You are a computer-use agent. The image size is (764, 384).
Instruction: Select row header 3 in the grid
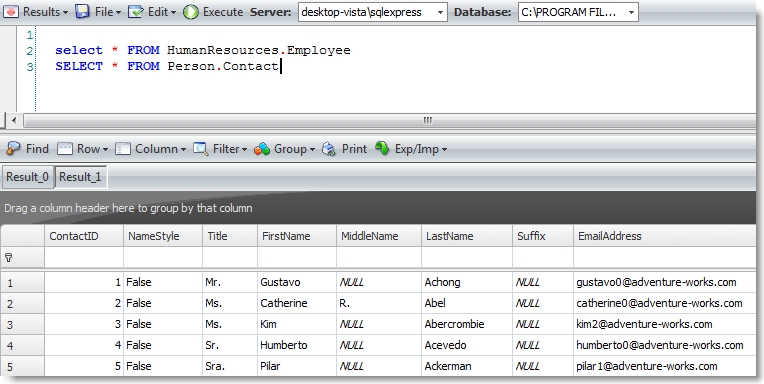click(22, 325)
